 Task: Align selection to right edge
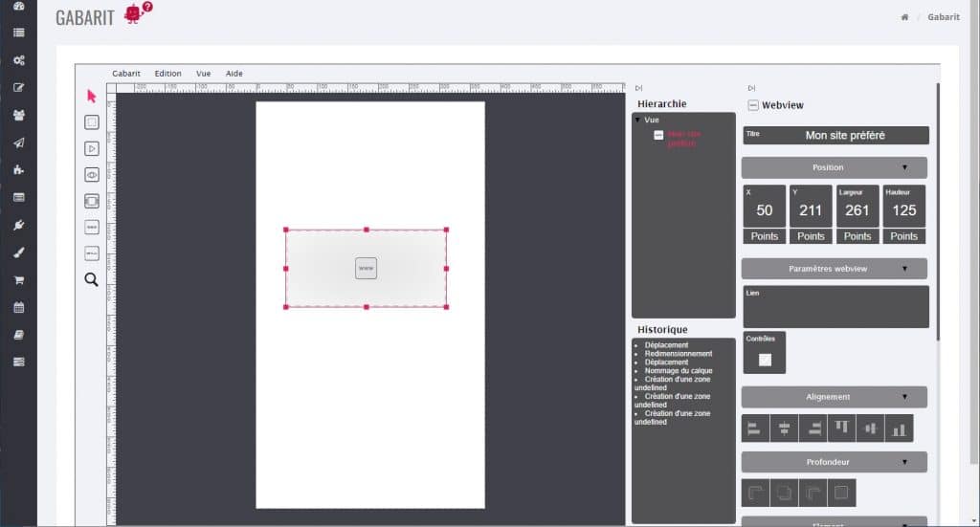(x=813, y=428)
